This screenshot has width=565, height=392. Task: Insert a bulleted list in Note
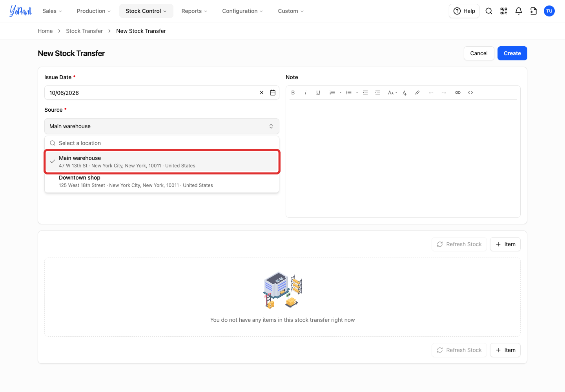[349, 93]
